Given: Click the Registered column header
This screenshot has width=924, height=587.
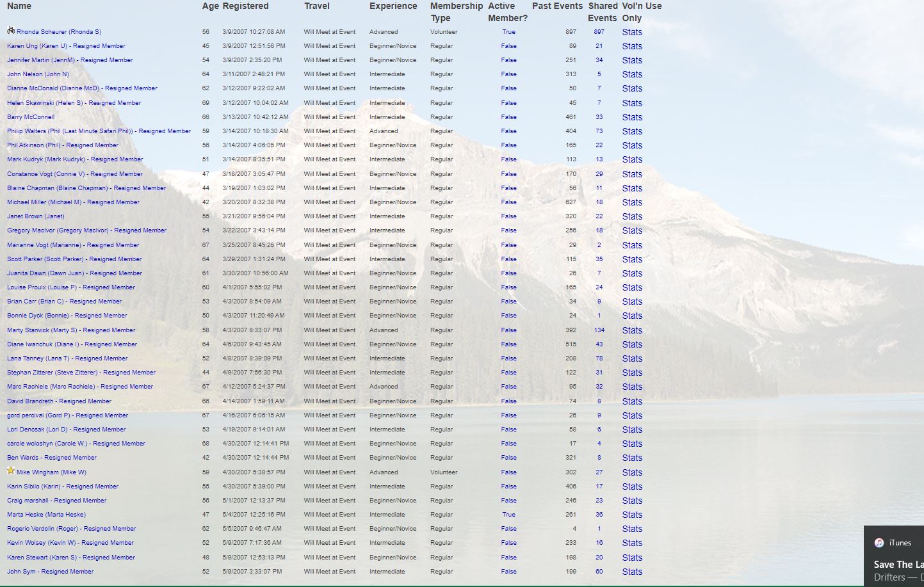Looking at the screenshot, I should (245, 6).
